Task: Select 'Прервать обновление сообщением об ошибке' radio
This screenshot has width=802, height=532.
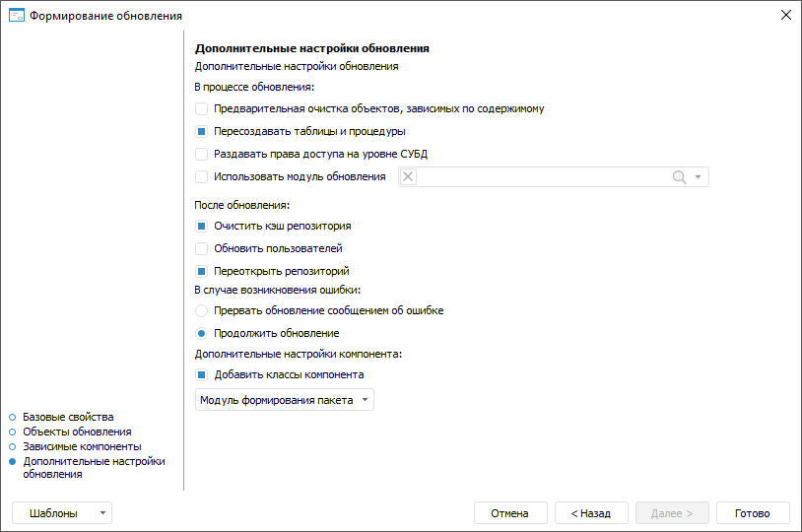Action: 201,310
